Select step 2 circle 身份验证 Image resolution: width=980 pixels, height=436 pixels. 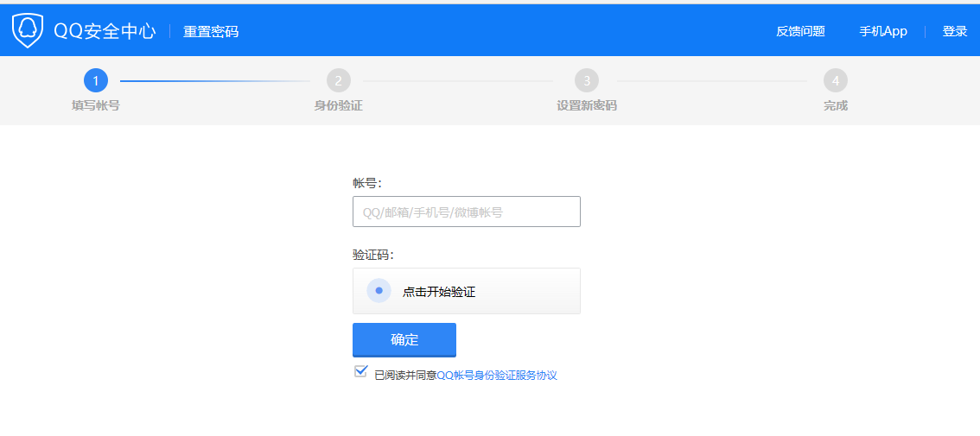[x=338, y=80]
